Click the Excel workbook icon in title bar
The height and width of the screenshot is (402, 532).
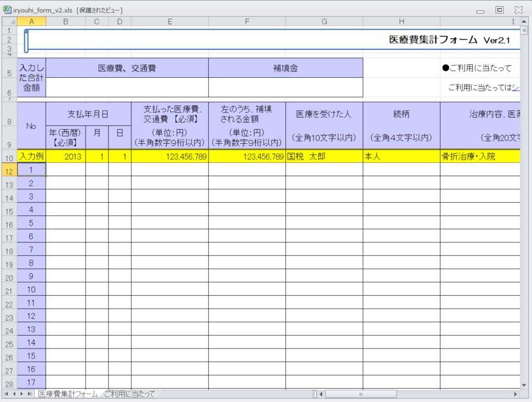tap(7, 9)
